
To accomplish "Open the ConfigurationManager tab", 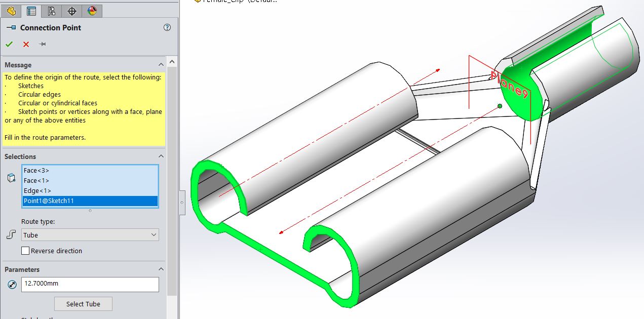I will tap(51, 11).
